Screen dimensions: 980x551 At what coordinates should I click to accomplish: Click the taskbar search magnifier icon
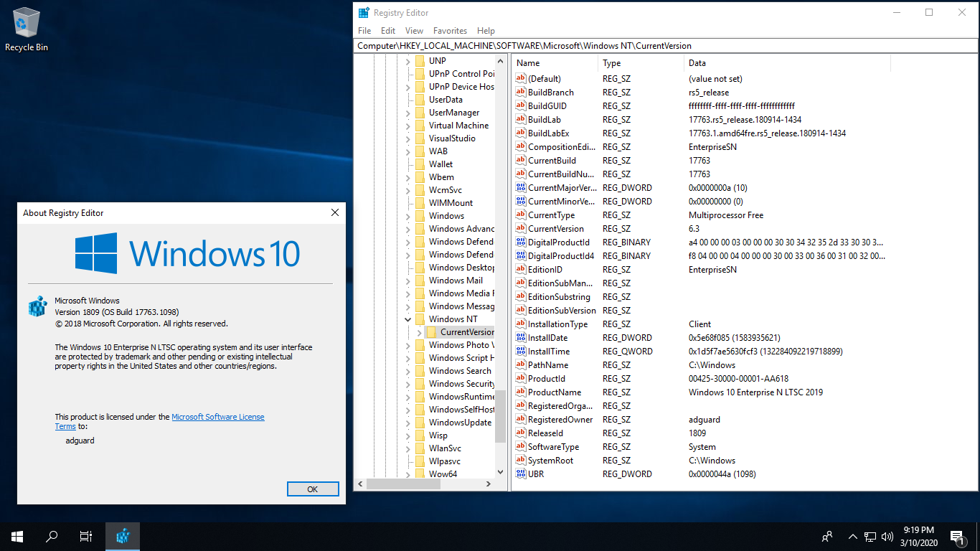click(52, 536)
